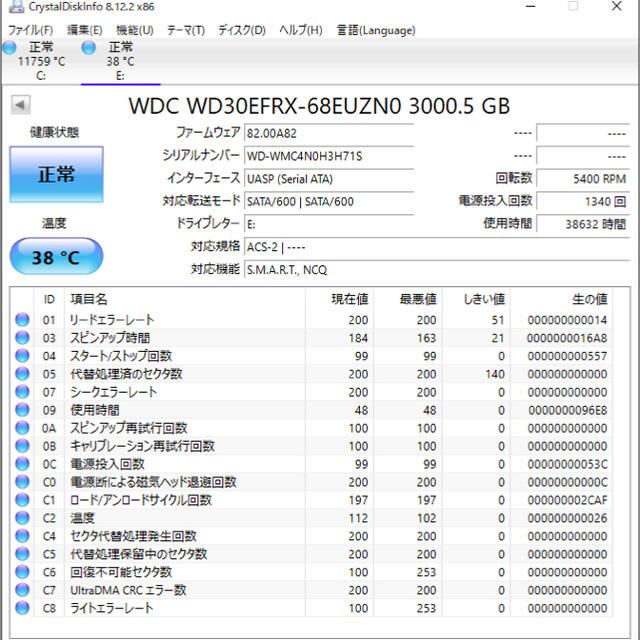Click status orb for 05 代替処理済のセクタ数
Screen dimensions: 640x640
click(22, 373)
